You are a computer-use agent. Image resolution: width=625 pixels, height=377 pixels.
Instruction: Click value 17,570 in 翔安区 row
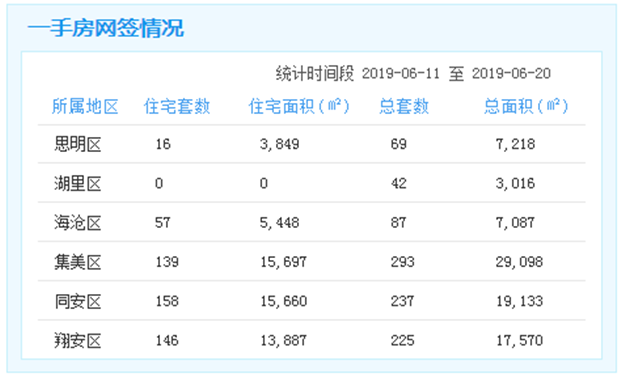(x=519, y=340)
